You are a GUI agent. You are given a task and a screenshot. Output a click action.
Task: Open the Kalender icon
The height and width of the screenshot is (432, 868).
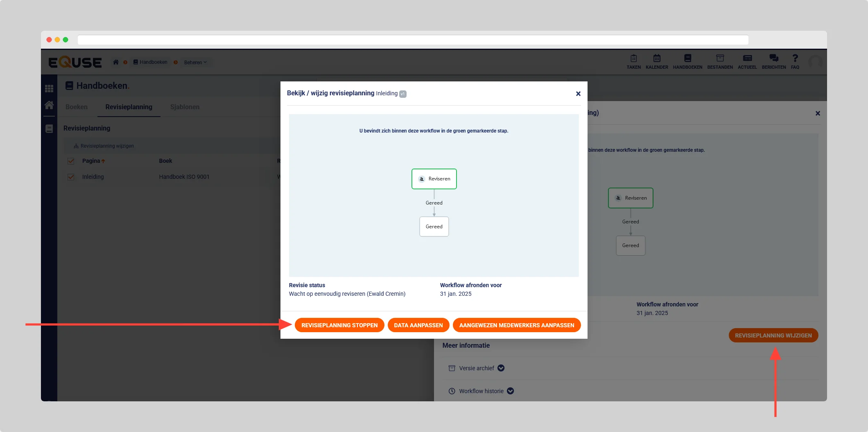pyautogui.click(x=657, y=59)
